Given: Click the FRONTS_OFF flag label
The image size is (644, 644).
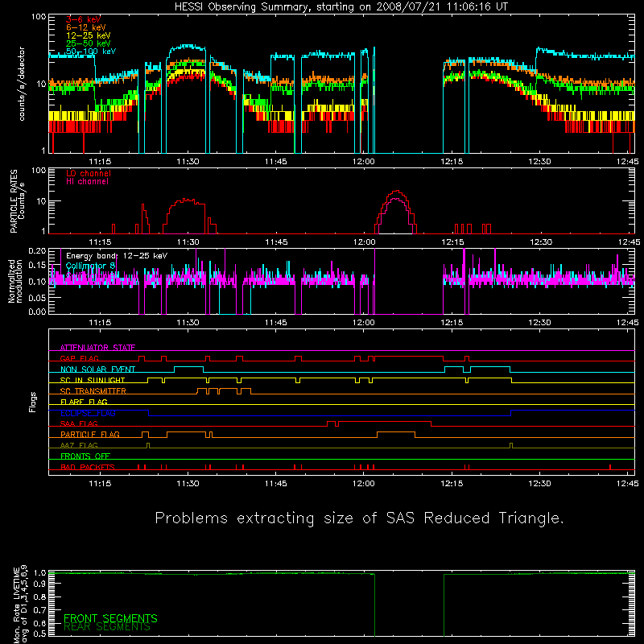Looking at the screenshot, I should (x=85, y=456).
